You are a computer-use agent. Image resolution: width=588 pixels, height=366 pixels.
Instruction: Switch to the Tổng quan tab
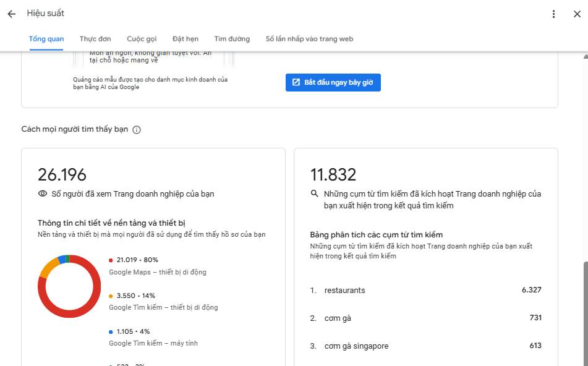pos(46,39)
